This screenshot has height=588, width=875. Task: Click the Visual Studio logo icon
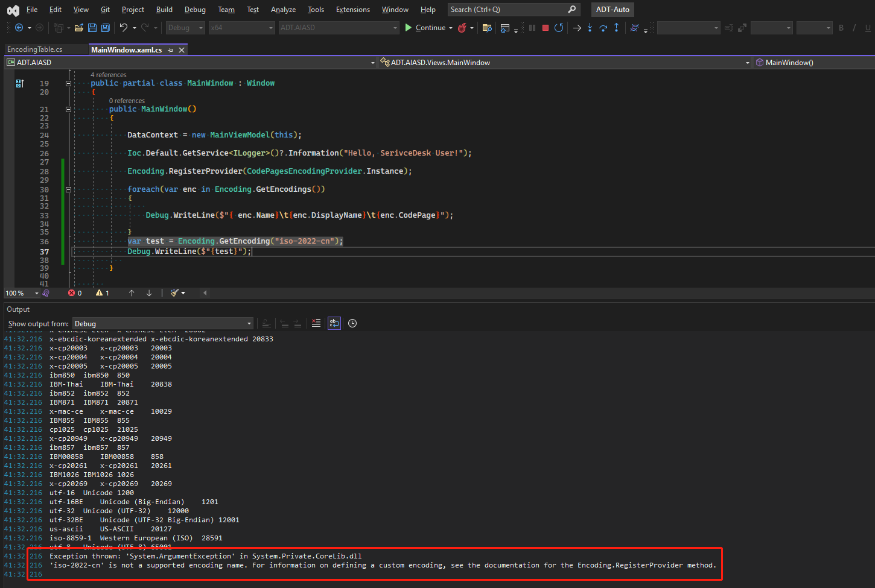[13, 10]
